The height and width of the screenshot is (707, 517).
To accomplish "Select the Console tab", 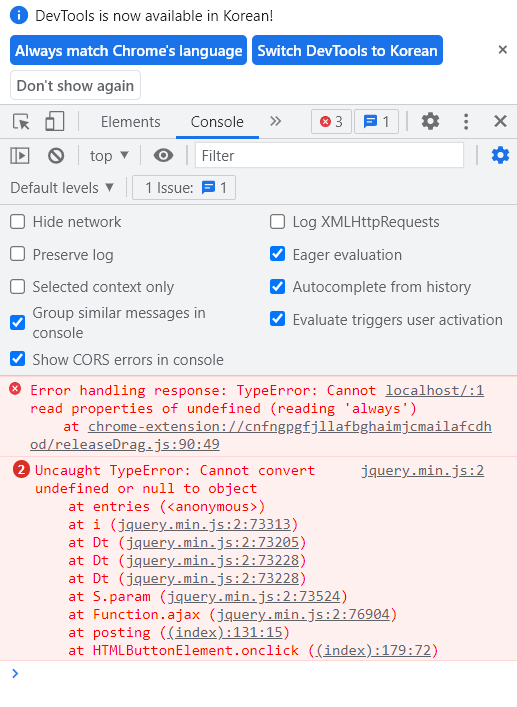I will [217, 122].
